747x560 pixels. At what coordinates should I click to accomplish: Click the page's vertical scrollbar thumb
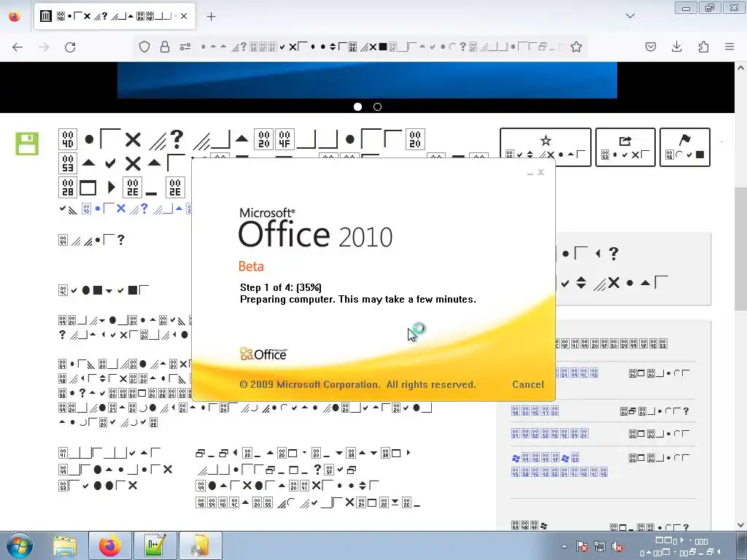pyautogui.click(x=740, y=248)
